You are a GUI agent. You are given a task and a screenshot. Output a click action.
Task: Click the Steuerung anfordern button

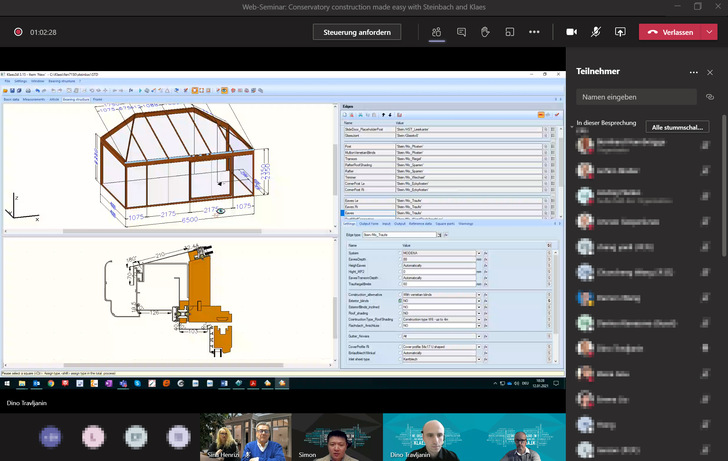point(357,32)
